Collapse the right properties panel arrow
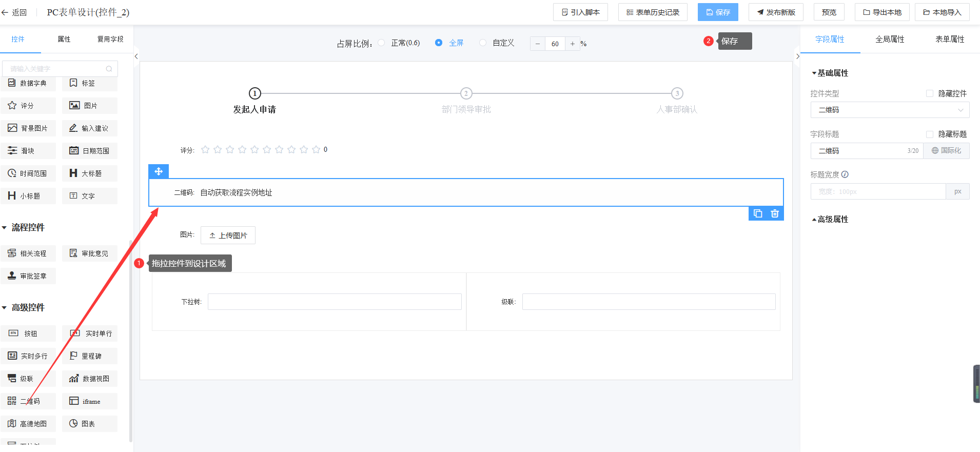 click(x=798, y=56)
